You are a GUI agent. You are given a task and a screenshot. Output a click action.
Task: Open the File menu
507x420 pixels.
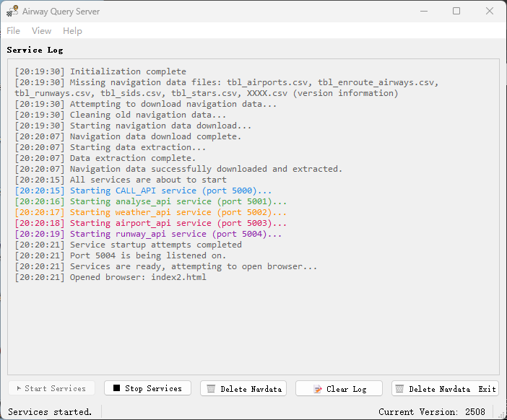tap(14, 31)
